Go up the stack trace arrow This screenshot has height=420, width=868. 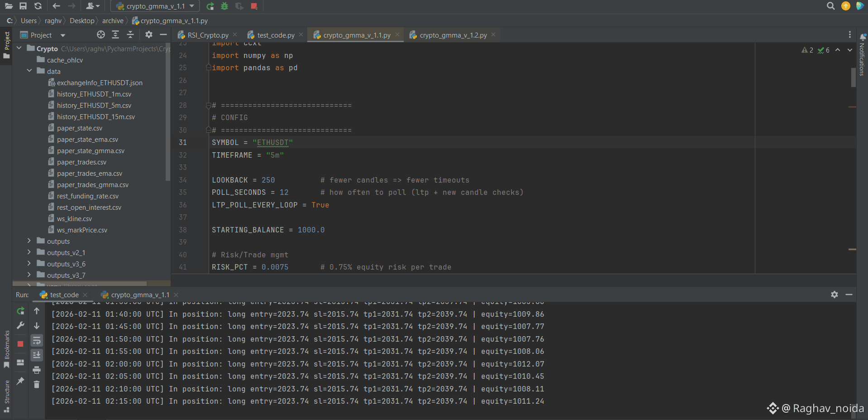(37, 311)
